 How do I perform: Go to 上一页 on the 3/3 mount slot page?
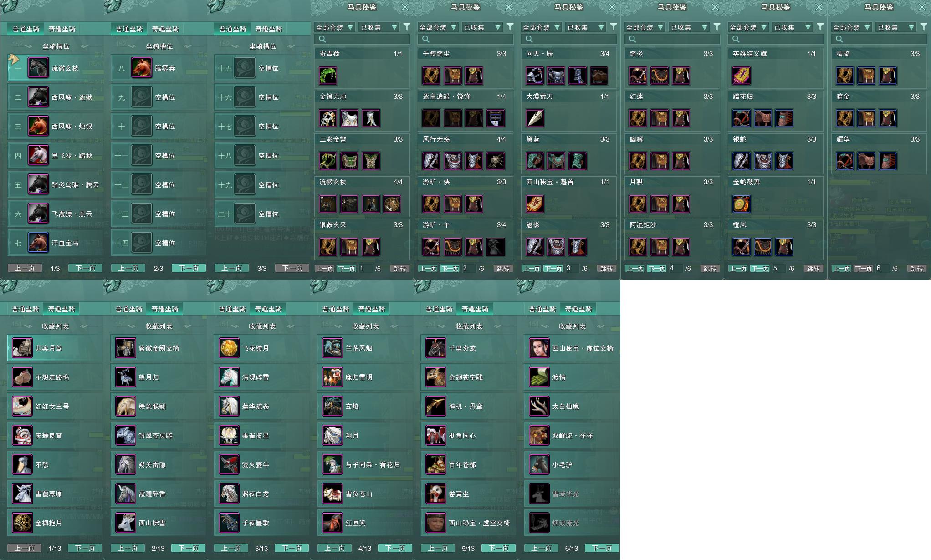[x=231, y=268]
